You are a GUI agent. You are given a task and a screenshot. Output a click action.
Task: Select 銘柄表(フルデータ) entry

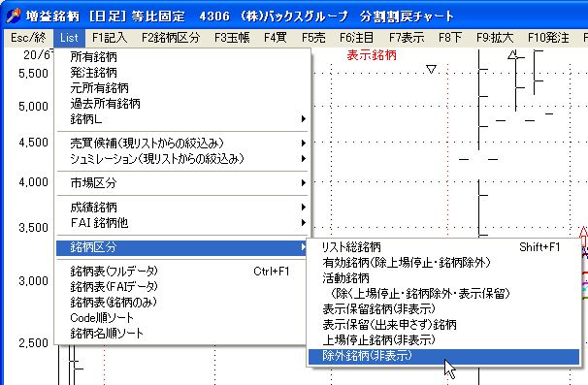[181, 271]
